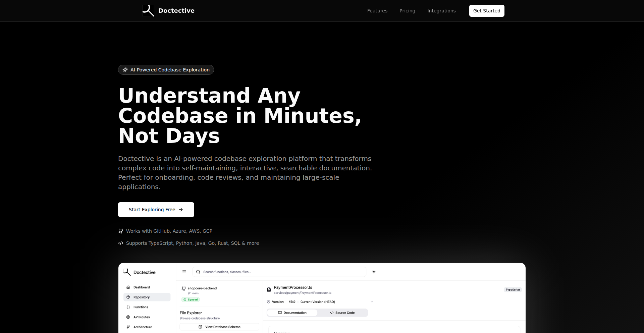Click the Architecture branch icon in the sidebar
Viewport: 644px width, 333px height.
tap(128, 327)
